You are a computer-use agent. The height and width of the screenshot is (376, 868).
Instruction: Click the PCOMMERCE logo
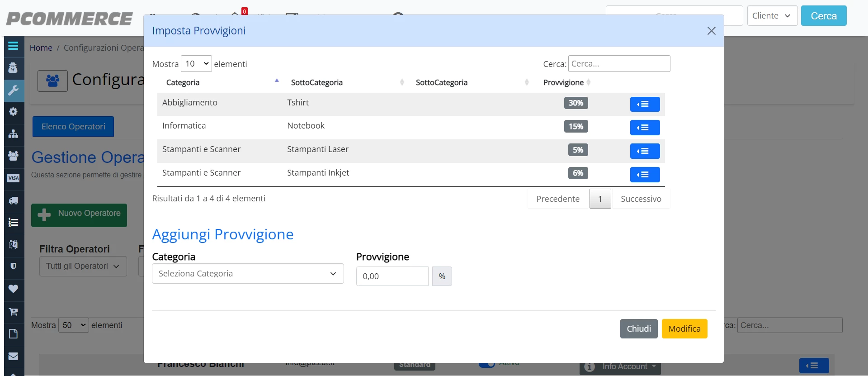(x=70, y=19)
